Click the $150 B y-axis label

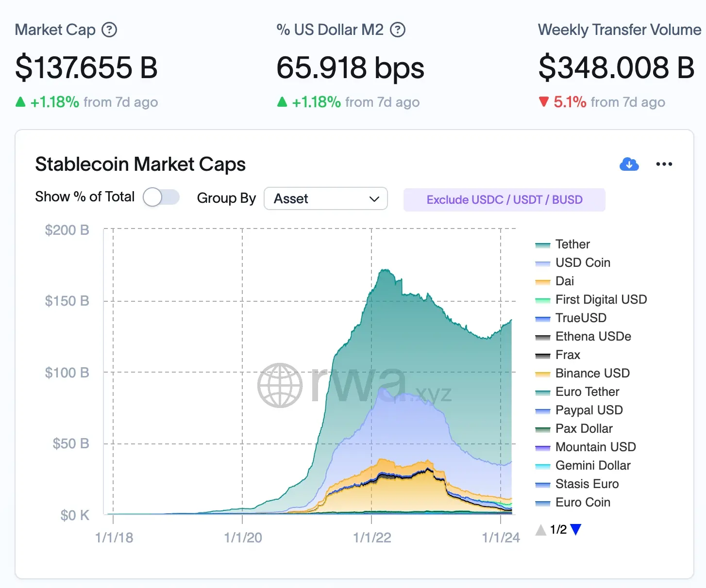(67, 301)
